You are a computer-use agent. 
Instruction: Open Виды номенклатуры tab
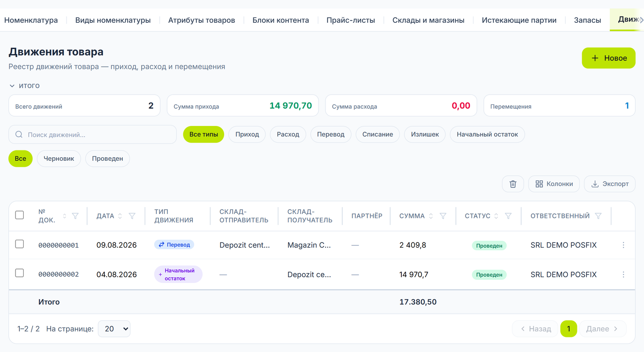click(113, 20)
